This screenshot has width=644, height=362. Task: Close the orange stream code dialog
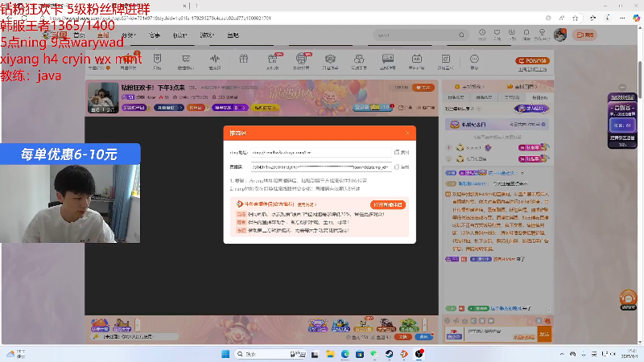point(407,133)
